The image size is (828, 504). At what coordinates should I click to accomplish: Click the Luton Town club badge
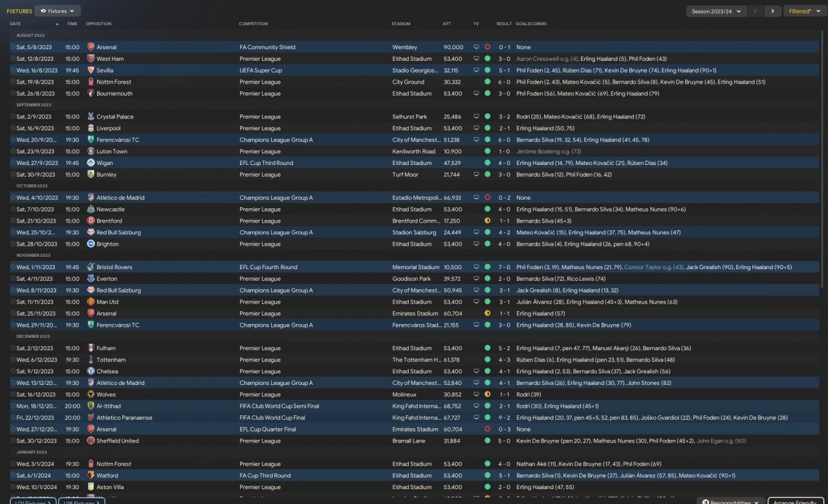pyautogui.click(x=91, y=151)
